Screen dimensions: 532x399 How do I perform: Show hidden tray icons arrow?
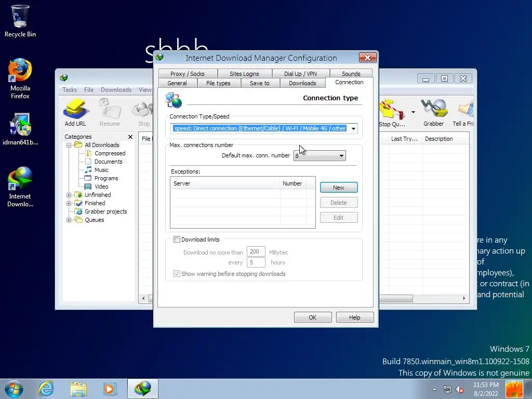coord(434,389)
